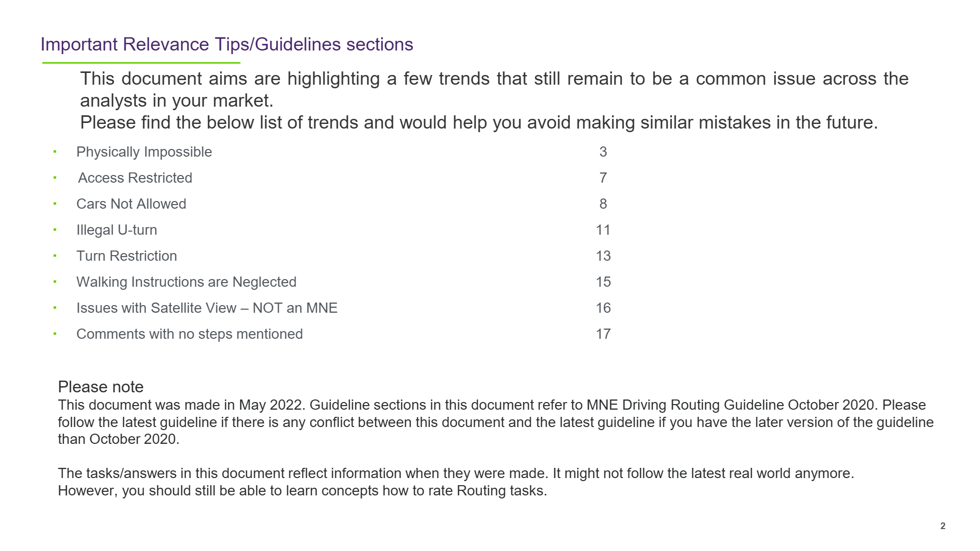Select the Cars Not Allowed entry
Screen dimensions: 980x551
(131, 204)
